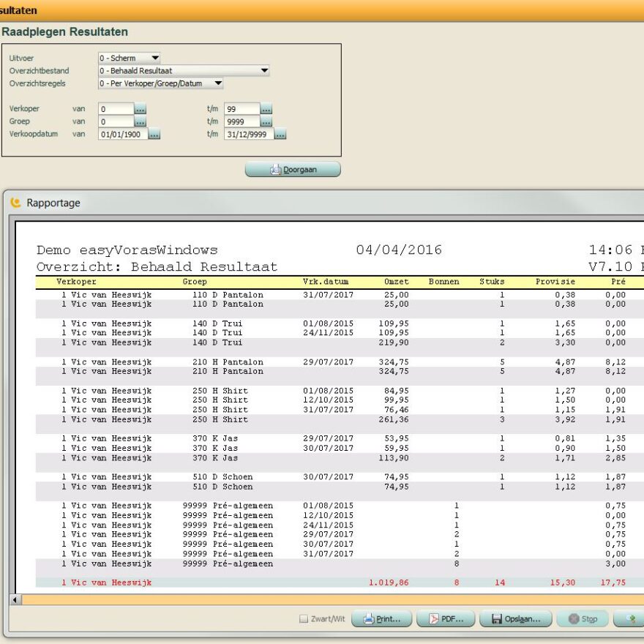
Task: Click the Omzet column header
Action: click(x=397, y=282)
